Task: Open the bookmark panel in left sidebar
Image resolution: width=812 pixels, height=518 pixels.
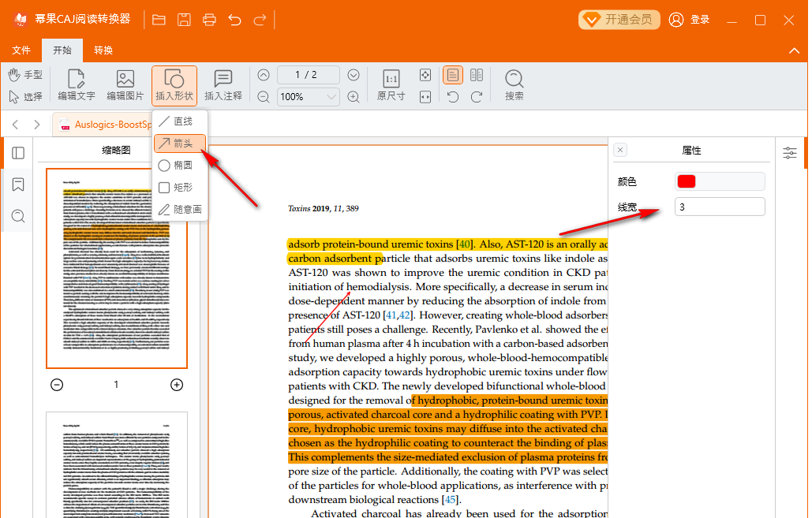Action: pos(18,184)
